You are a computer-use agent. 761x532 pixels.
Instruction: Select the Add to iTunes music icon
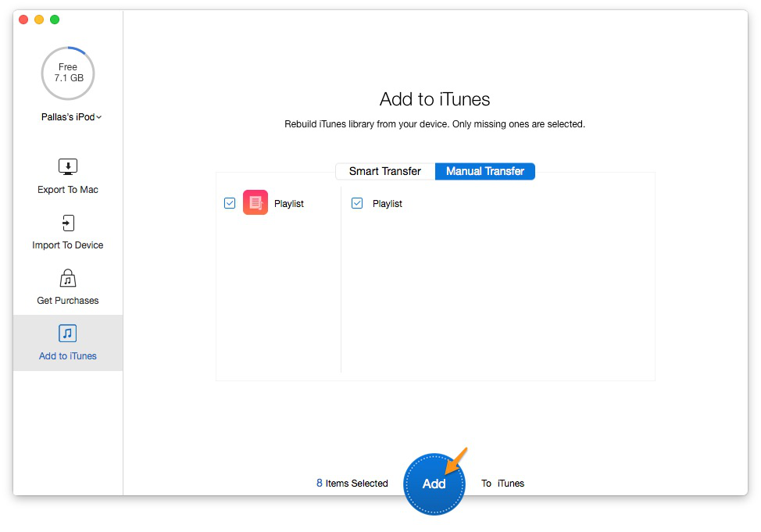68,334
